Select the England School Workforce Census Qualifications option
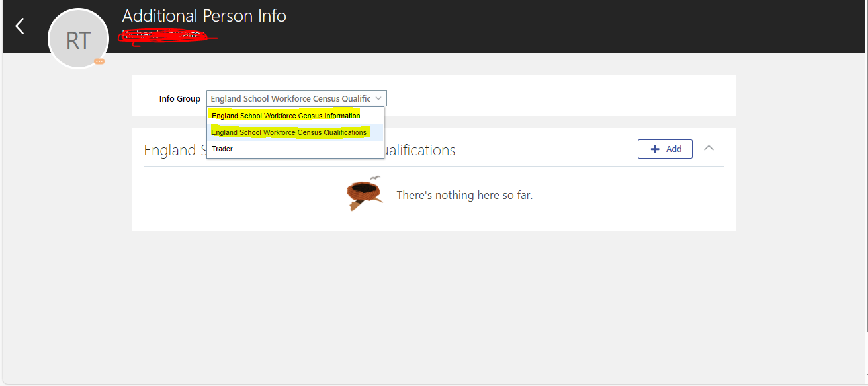Viewport: 868px width, 386px height. [288, 132]
